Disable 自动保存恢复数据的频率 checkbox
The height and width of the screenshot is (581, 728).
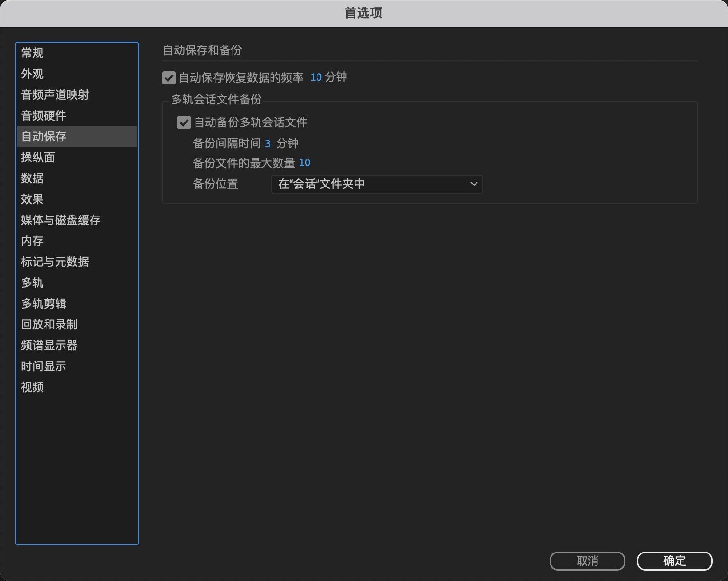pos(169,77)
